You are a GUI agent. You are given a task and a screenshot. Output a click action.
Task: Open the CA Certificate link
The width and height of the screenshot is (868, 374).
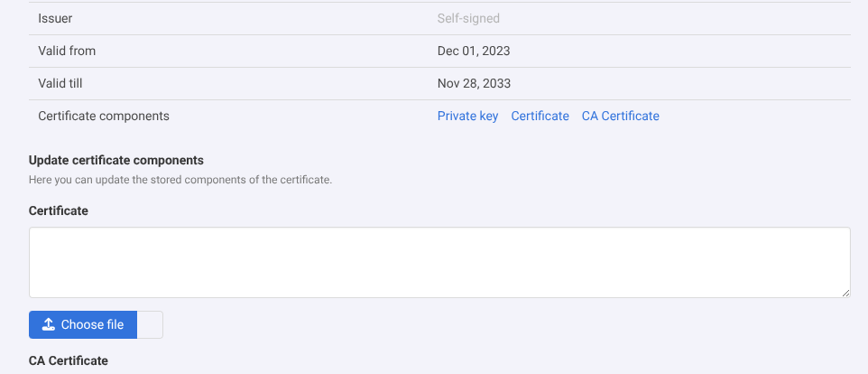point(620,117)
